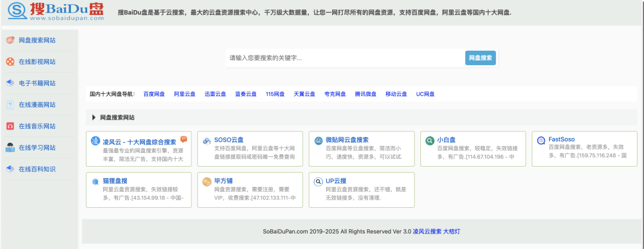Click the 在线百科知识 sidebar icon
The height and width of the screenshot is (249, 644).
(10, 169)
